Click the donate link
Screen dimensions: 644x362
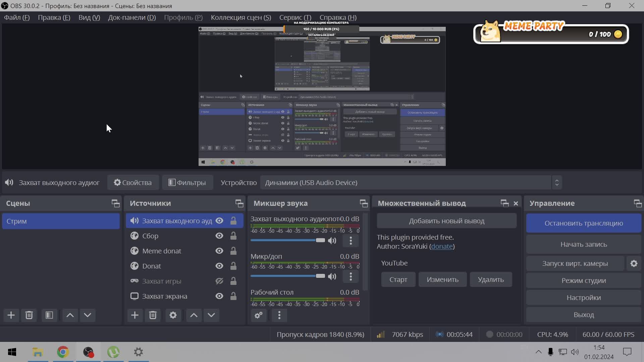coord(442,246)
